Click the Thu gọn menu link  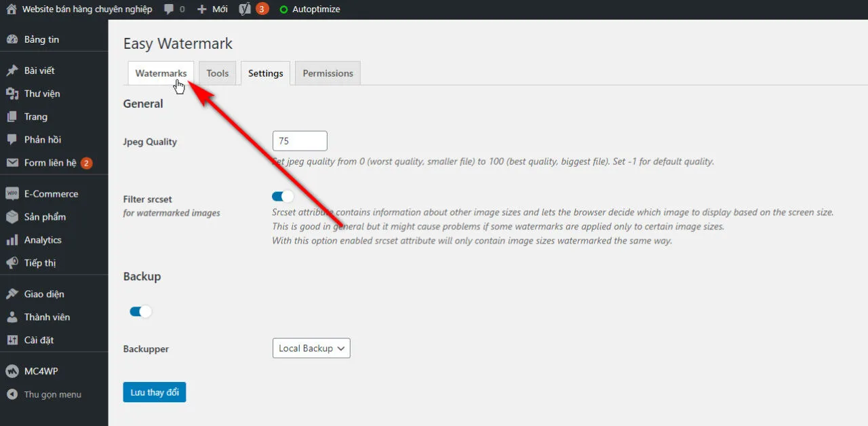point(53,395)
